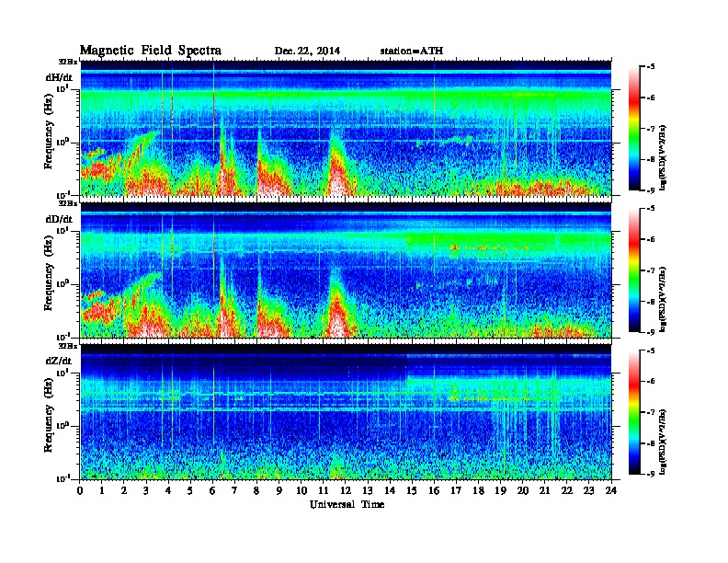Image resolution: width=728 pixels, height=563 pixels.
Task: Click inside the dD/dt spectrogram plot
Action: click(346, 270)
